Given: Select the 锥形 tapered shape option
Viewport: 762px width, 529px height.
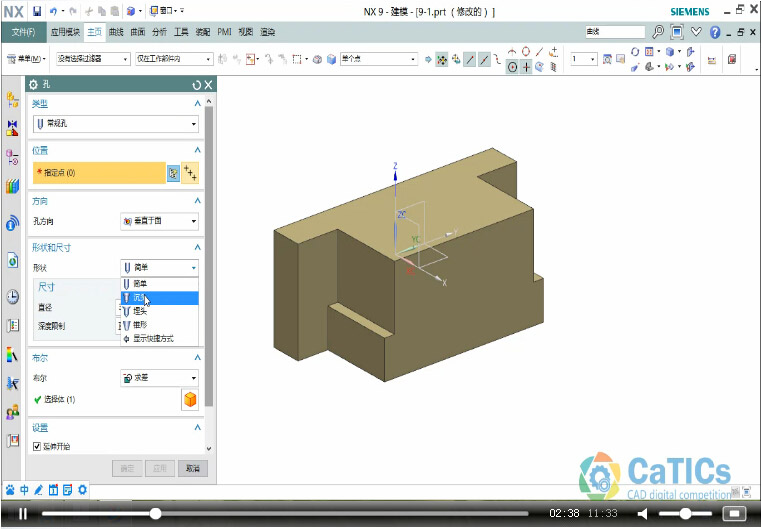Looking at the screenshot, I should [159, 325].
